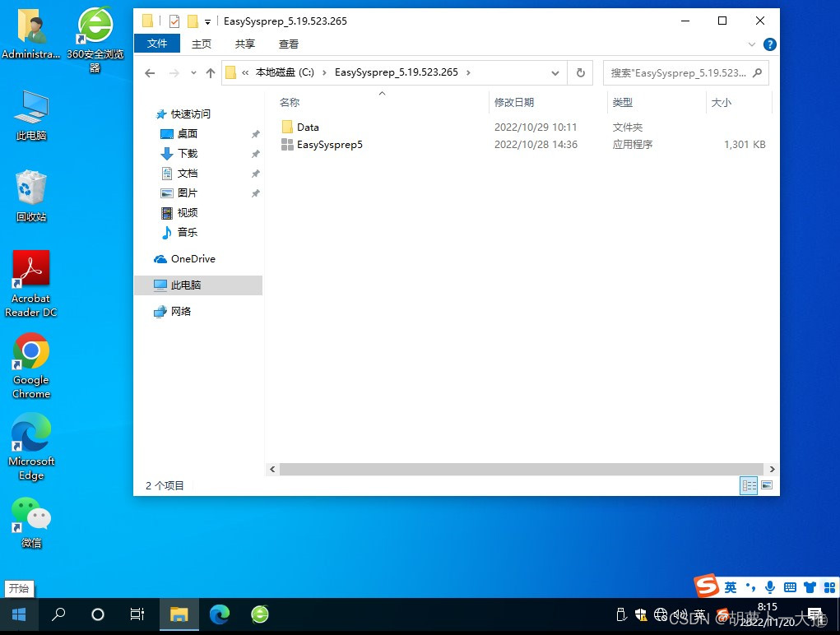Refresh the current folder view
This screenshot has height=635, width=840.
click(581, 73)
